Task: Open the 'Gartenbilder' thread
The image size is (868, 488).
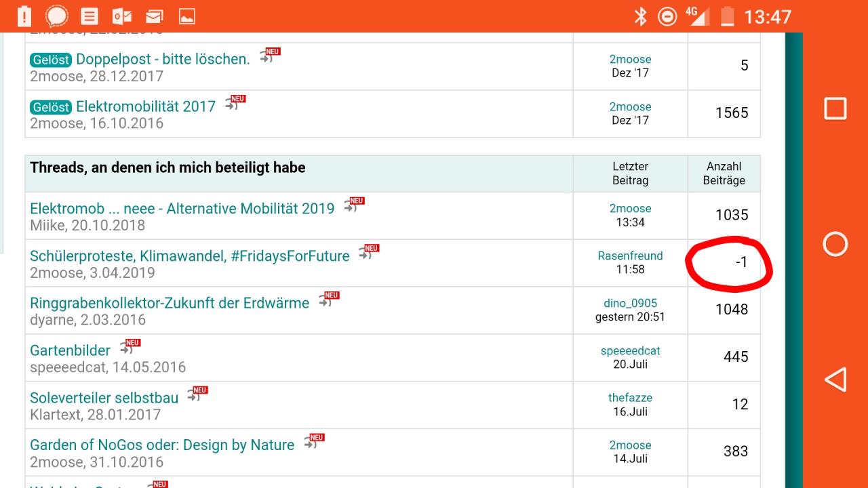Action: tap(70, 350)
